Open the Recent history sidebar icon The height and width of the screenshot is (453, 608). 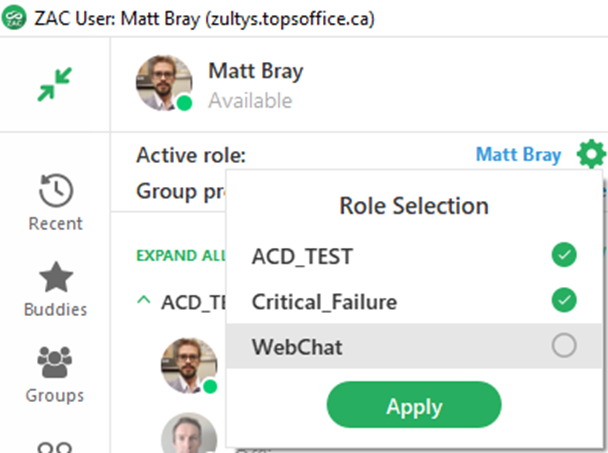click(55, 190)
